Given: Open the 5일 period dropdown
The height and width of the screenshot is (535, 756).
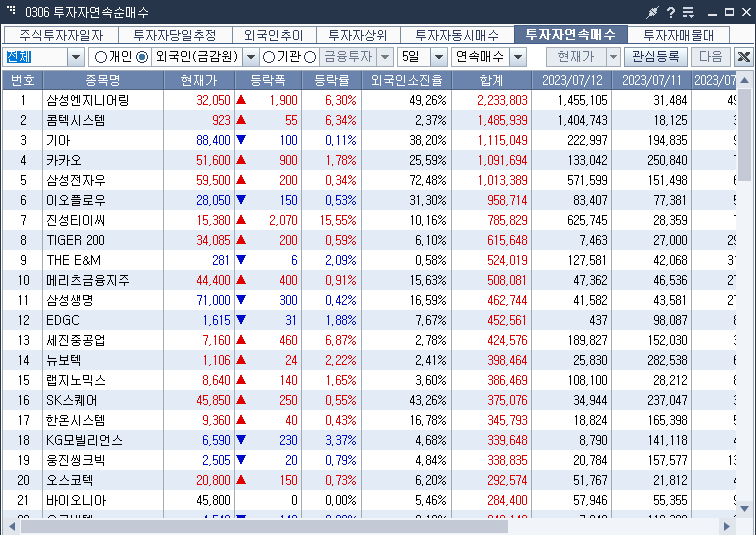Looking at the screenshot, I should (439, 57).
